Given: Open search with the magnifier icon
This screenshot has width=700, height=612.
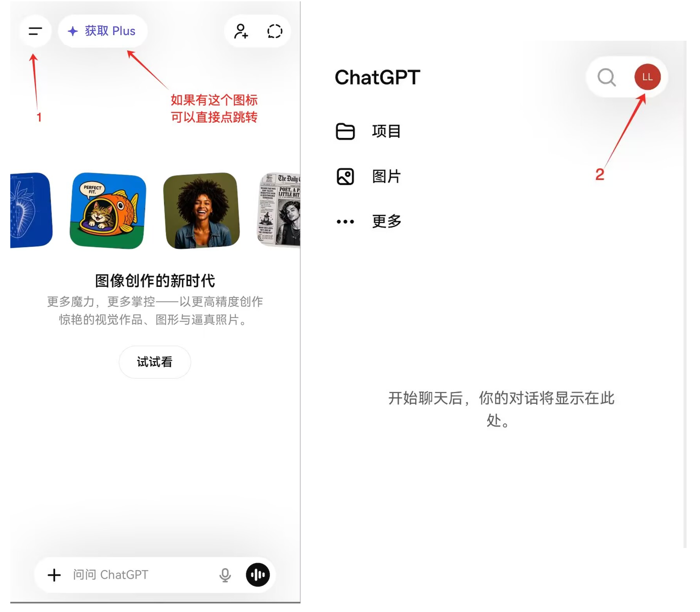Looking at the screenshot, I should tap(606, 77).
